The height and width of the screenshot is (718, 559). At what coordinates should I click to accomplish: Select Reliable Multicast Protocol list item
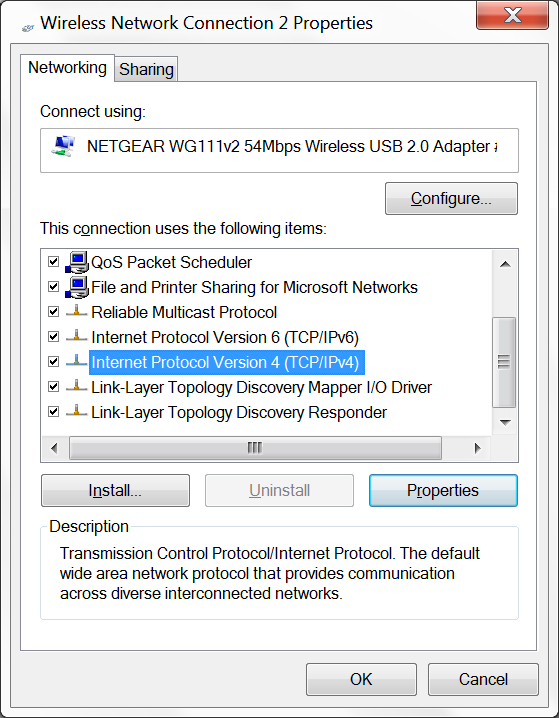184,312
